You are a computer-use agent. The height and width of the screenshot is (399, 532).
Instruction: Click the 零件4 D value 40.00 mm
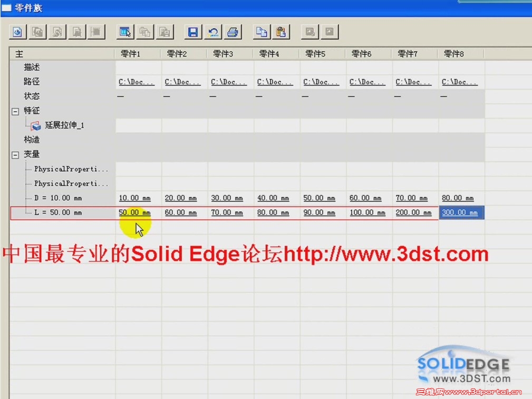(273, 198)
